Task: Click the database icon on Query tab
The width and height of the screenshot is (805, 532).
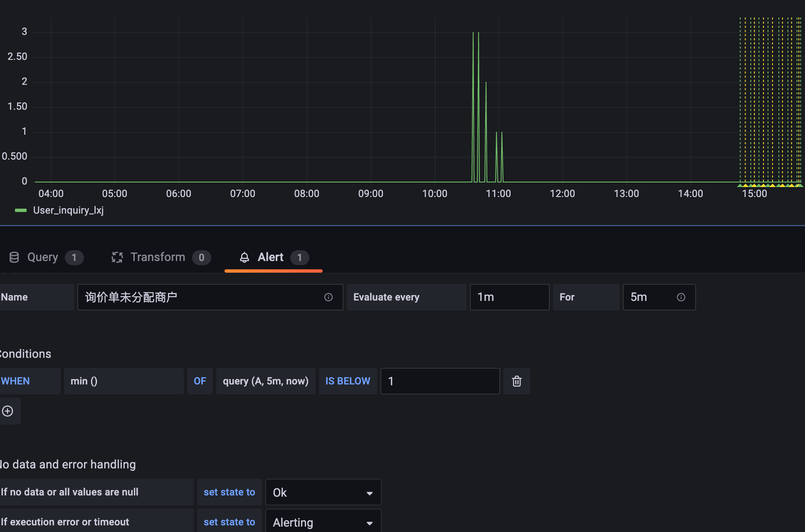Action: 14,257
